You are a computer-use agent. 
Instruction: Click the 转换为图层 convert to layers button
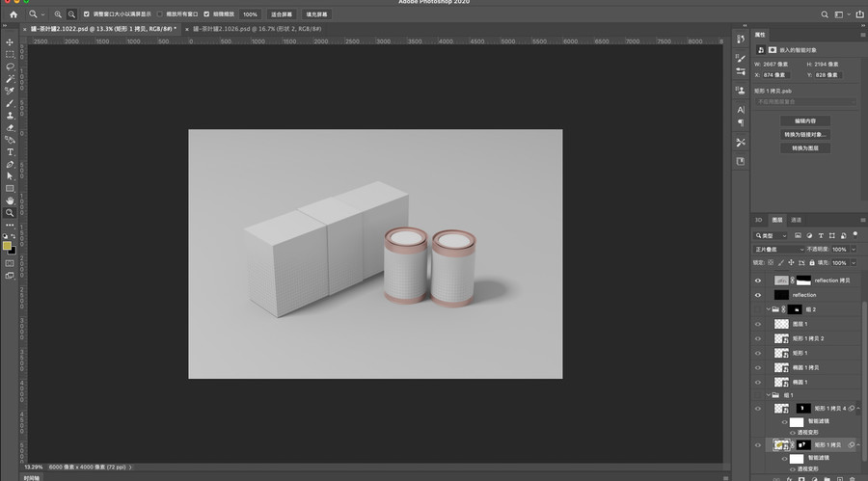coord(805,148)
